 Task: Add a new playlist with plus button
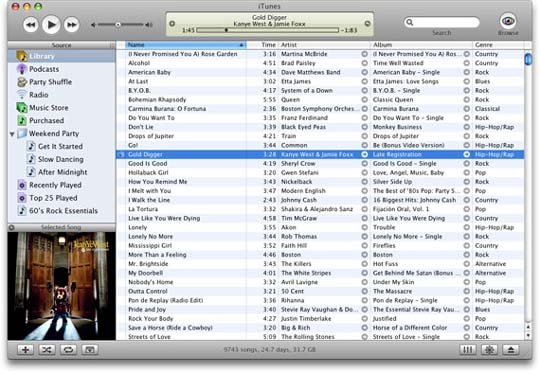[x=25, y=350]
